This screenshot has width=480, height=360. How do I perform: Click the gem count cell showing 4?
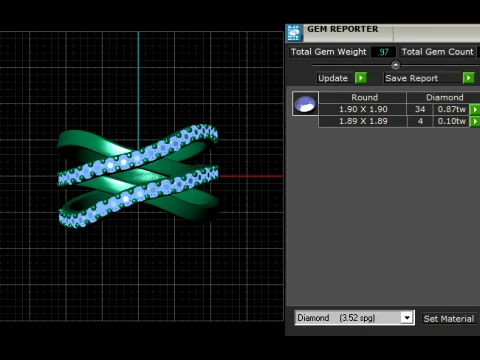tap(420, 121)
